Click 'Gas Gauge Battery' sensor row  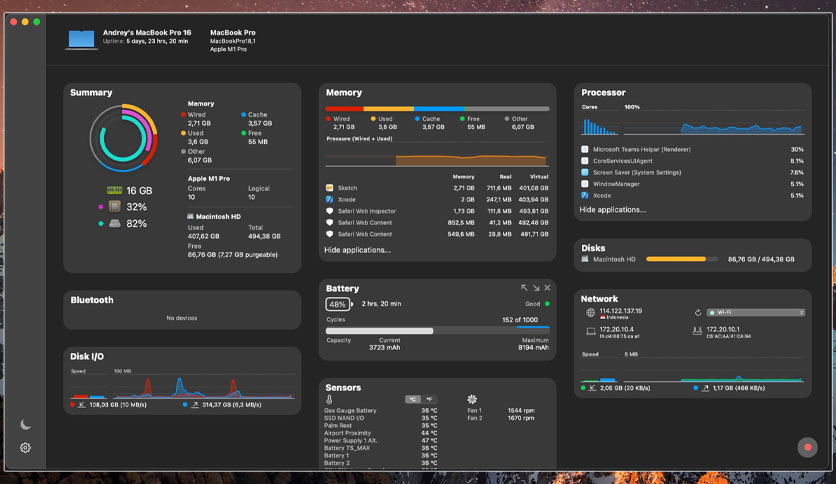(381, 410)
